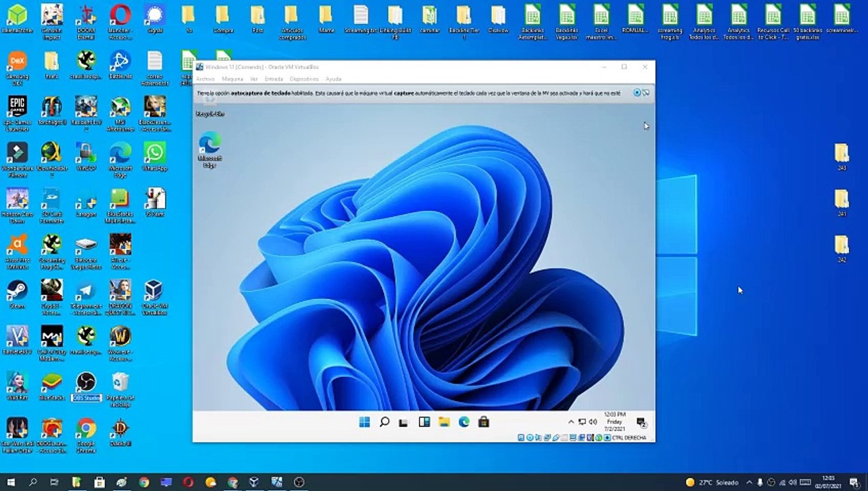
Task: Open File Explorer in the VM taskbar
Action: [444, 422]
